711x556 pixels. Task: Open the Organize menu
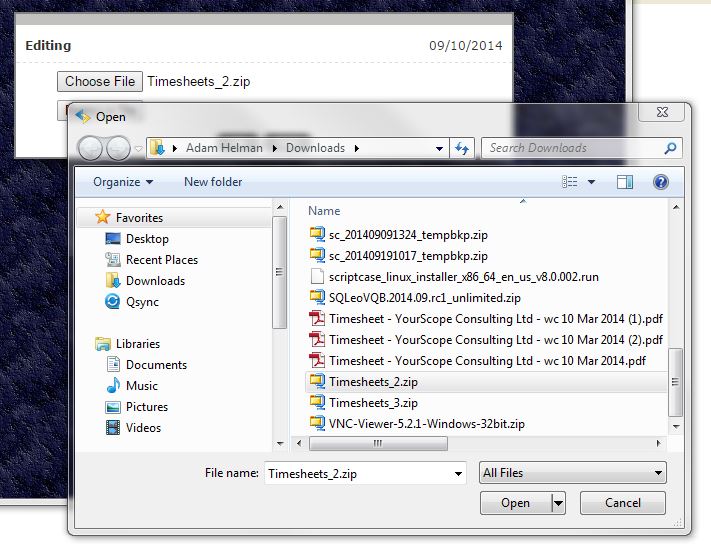(x=123, y=182)
